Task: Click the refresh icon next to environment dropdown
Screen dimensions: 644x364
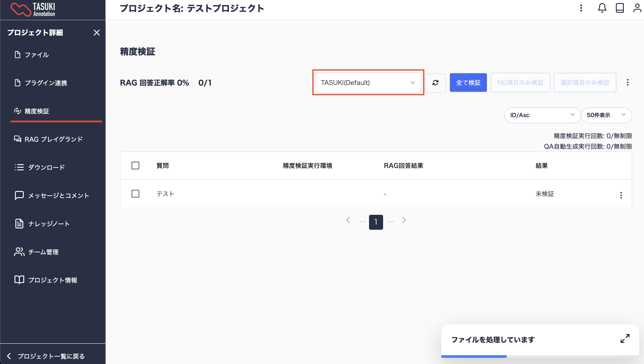Action: click(x=435, y=83)
